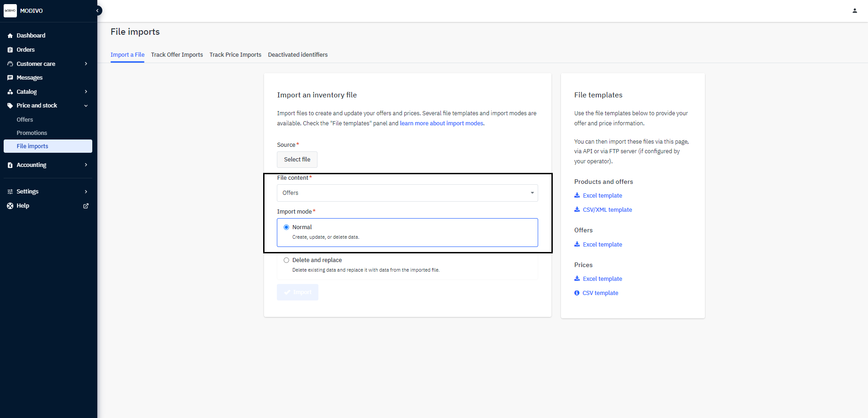The width and height of the screenshot is (868, 418).
Task: Click the Help lifebuoy icon
Action: point(10,206)
